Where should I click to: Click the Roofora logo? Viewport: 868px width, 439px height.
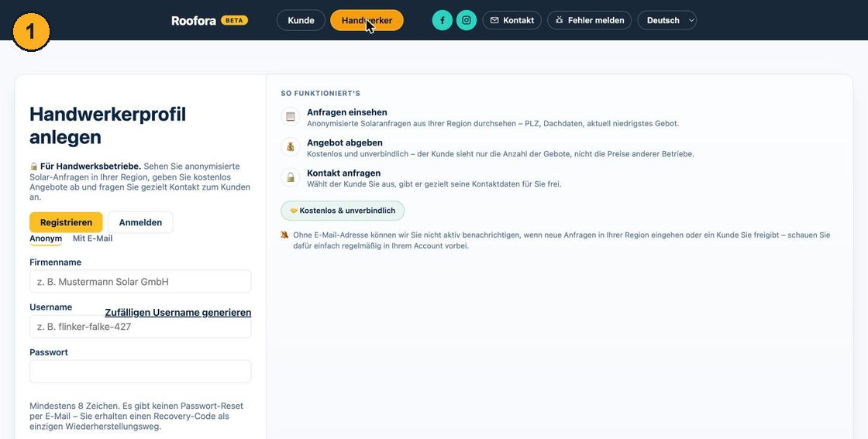[193, 20]
